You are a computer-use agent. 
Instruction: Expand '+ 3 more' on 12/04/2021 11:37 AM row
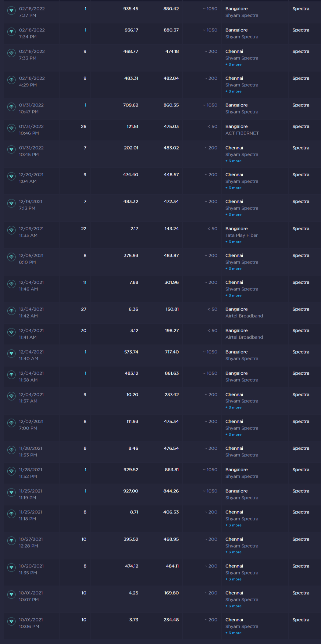pos(233,408)
